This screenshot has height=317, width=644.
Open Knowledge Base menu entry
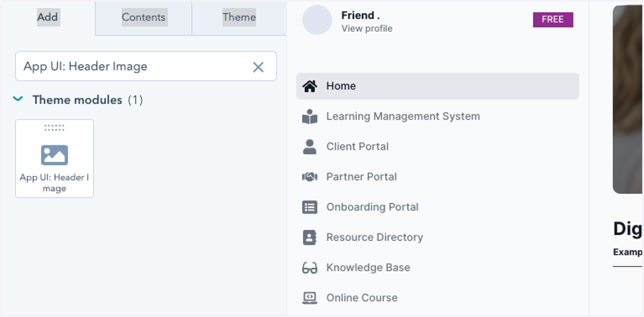(x=437, y=268)
